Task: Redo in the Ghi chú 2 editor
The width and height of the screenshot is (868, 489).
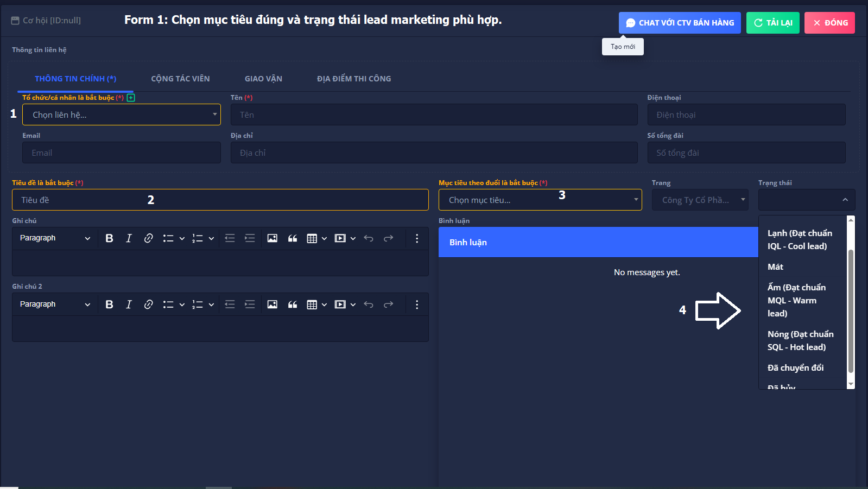Action: [388, 304]
